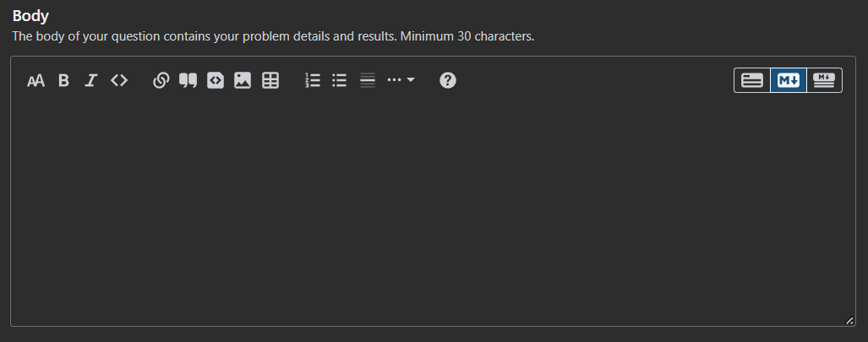Switch to rich text editor mode
Screen dimensions: 868x342
(752, 81)
